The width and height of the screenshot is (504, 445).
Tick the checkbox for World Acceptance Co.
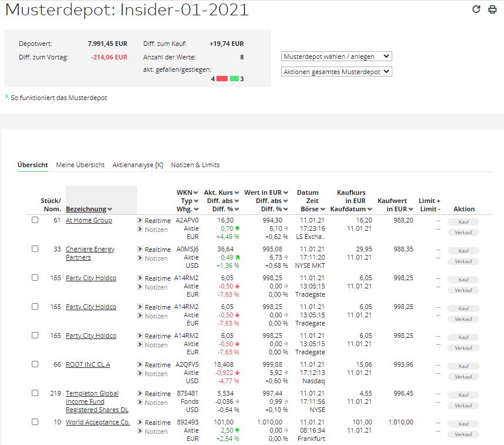pos(35,421)
